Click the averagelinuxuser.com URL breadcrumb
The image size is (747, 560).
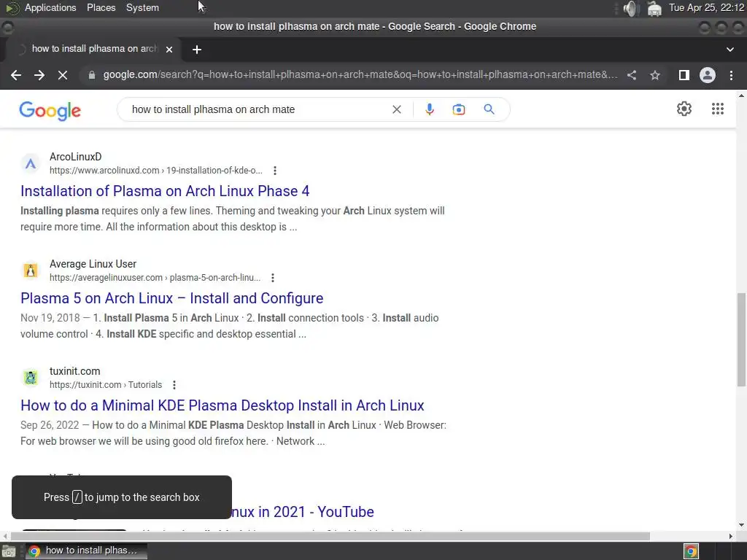155,278
